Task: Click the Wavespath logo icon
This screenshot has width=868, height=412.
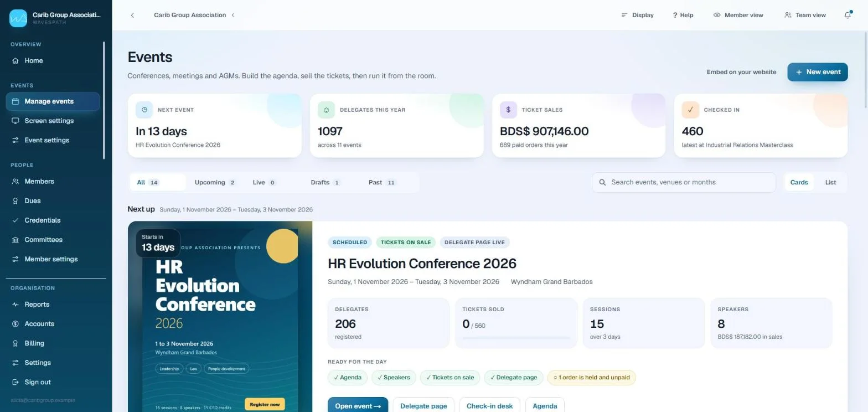Action: pos(18,18)
